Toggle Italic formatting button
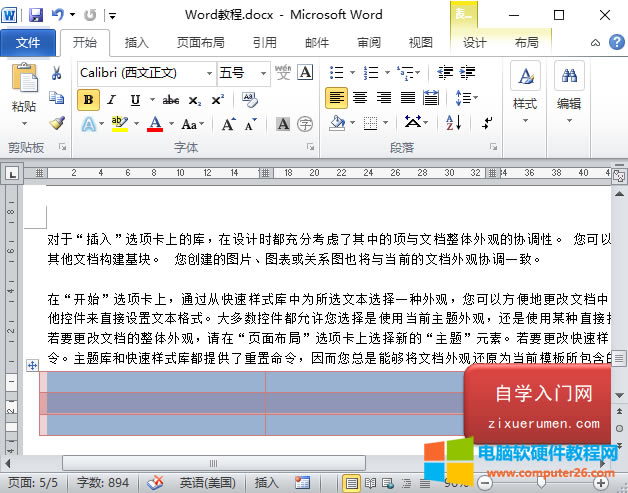 [112, 100]
